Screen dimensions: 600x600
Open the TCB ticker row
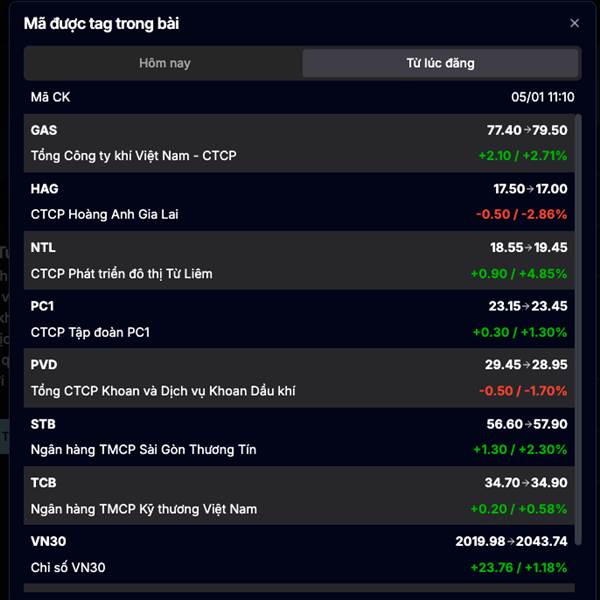click(x=300, y=495)
